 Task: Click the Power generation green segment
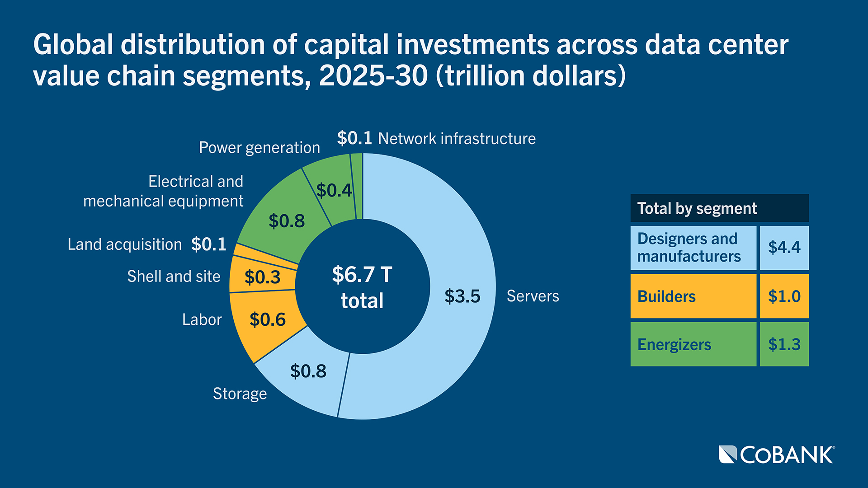335,190
